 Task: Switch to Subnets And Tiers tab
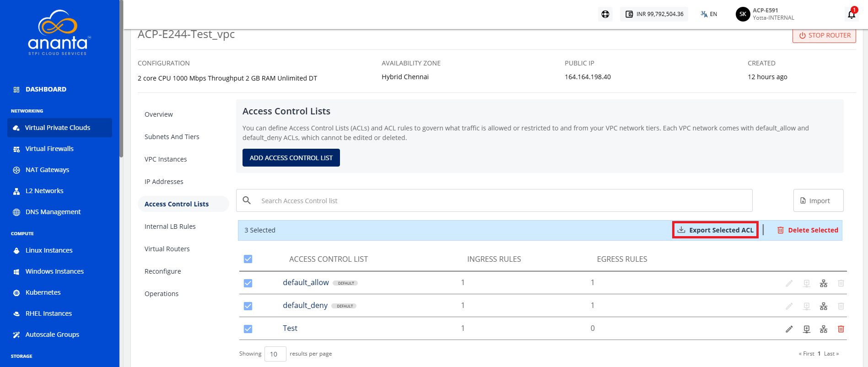pos(172,137)
